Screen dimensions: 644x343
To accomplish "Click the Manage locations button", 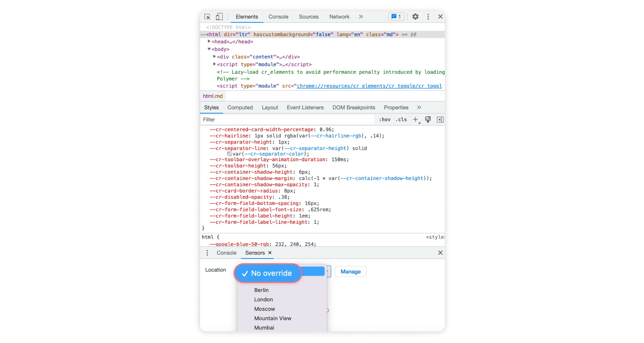I will (351, 271).
